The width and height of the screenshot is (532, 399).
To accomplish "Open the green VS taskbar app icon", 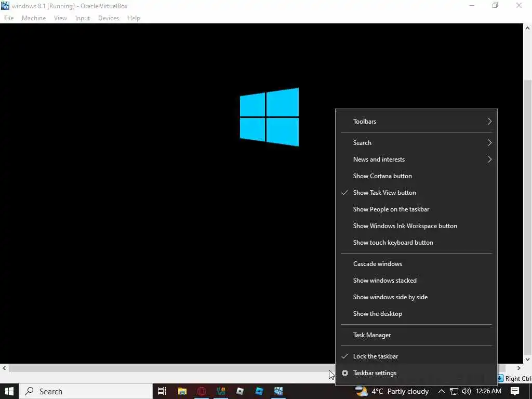I will [221, 391].
